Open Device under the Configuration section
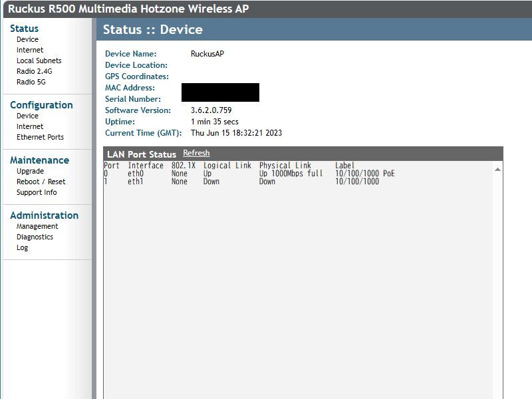The height and width of the screenshot is (399, 532). coord(27,116)
